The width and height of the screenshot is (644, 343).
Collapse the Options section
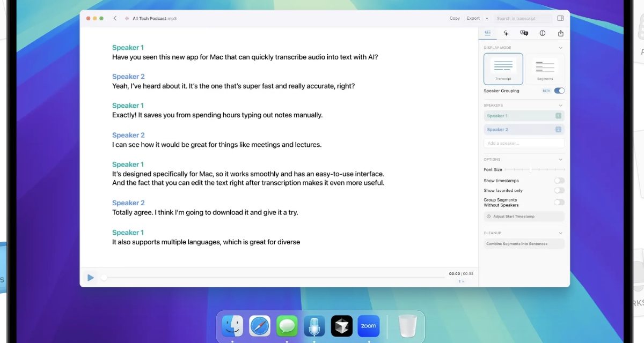(x=561, y=159)
